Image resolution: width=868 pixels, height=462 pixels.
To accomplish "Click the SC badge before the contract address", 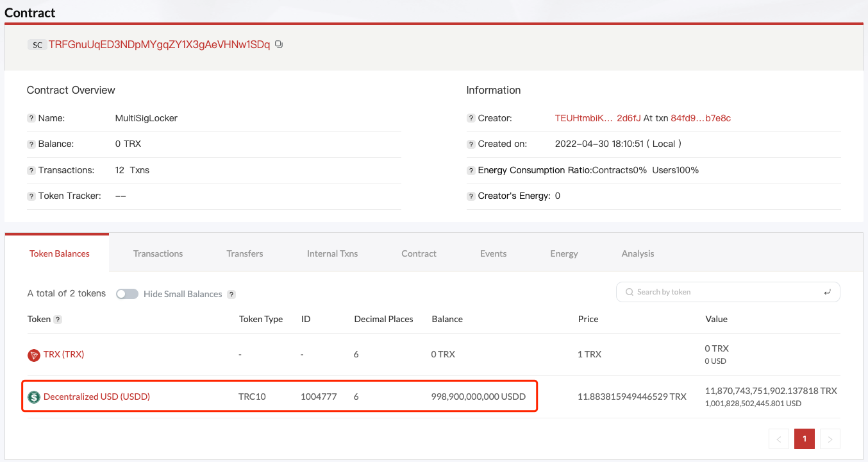I will [37, 45].
